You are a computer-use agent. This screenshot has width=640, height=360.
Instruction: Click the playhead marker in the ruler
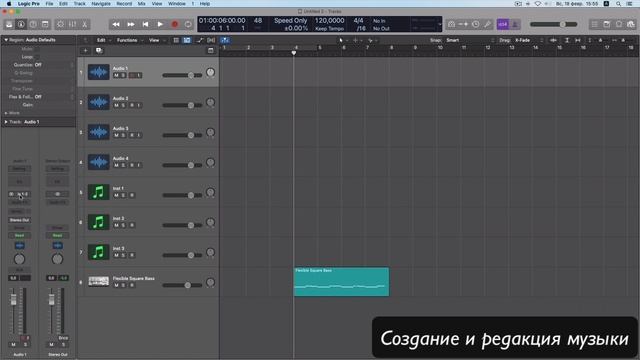(294, 53)
